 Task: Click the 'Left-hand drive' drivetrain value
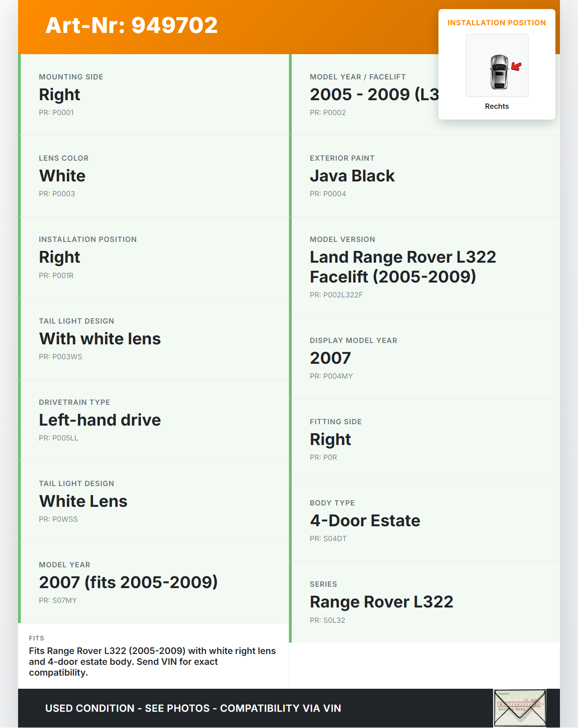(100, 420)
